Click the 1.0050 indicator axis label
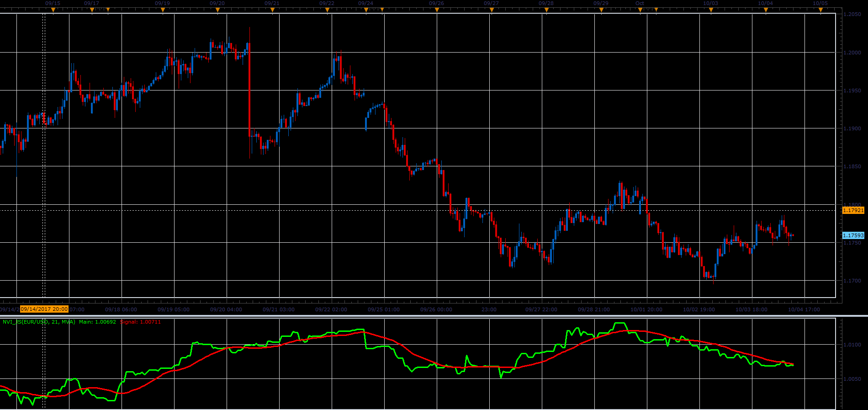 pos(852,379)
